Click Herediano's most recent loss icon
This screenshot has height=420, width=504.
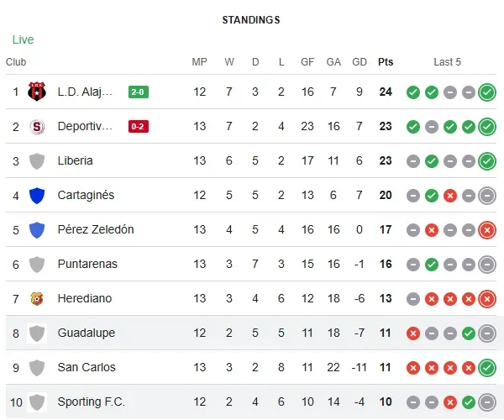(487, 298)
